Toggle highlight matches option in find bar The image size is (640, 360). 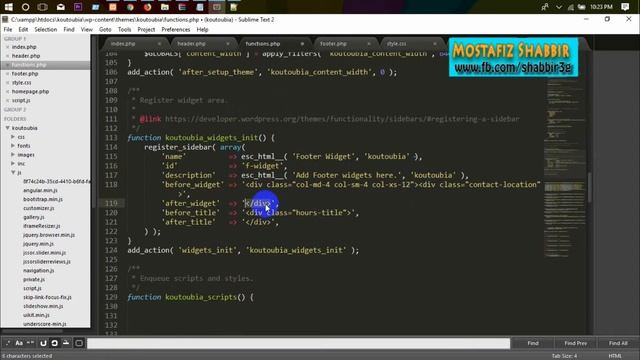[x=79, y=343]
